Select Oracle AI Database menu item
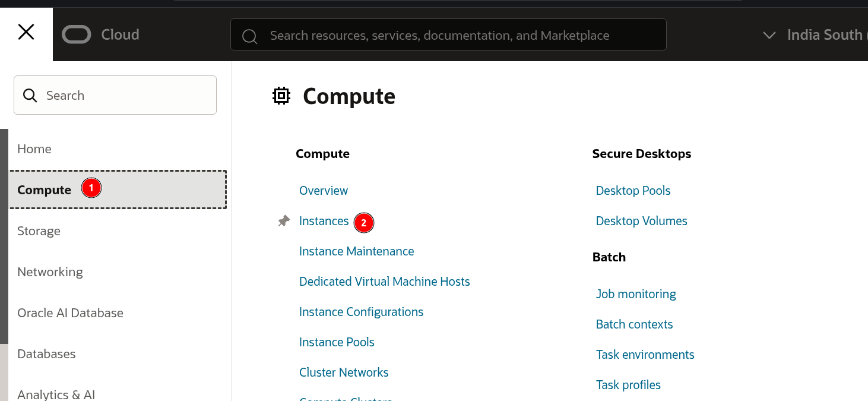This screenshot has width=868, height=401. tap(70, 312)
